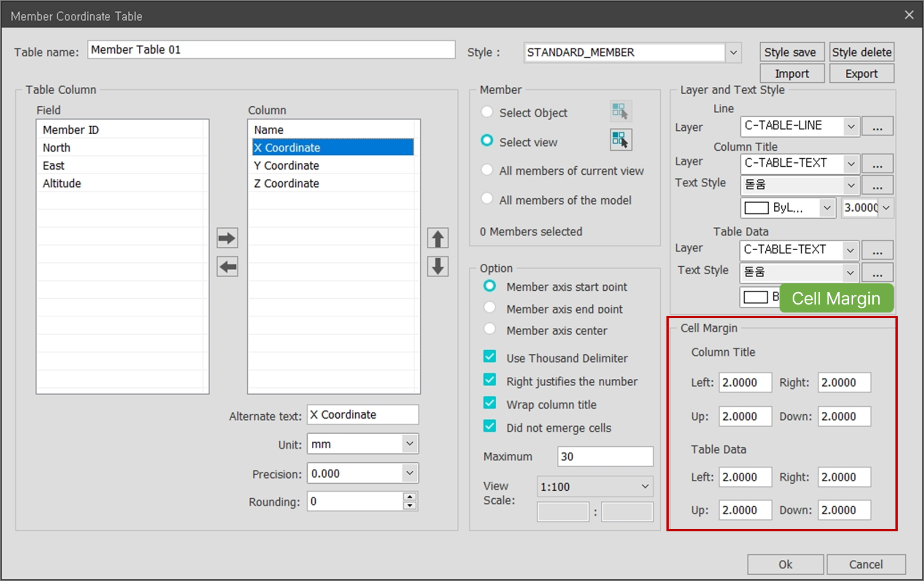Click the Table name input field
The height and width of the screenshot is (581, 924).
(x=271, y=50)
